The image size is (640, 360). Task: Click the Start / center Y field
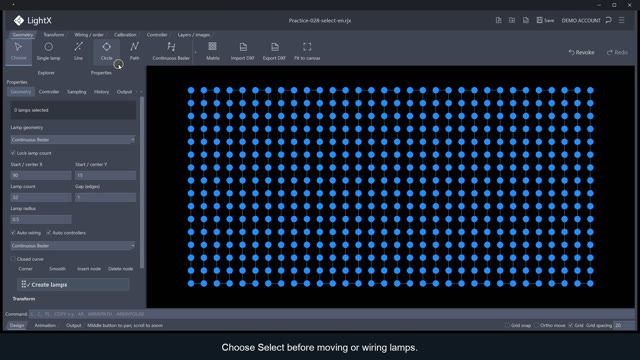(x=106, y=175)
